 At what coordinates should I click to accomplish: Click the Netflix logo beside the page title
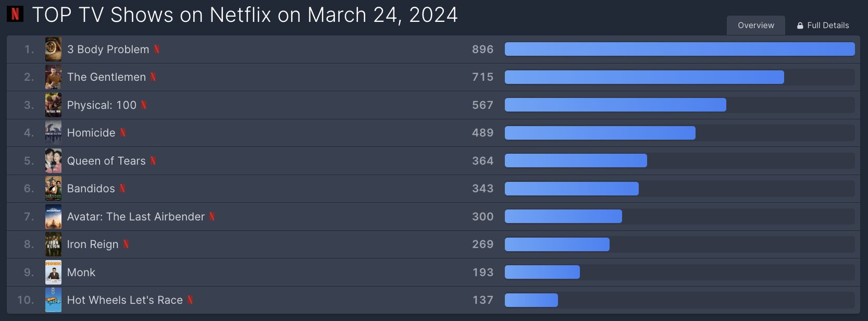15,14
